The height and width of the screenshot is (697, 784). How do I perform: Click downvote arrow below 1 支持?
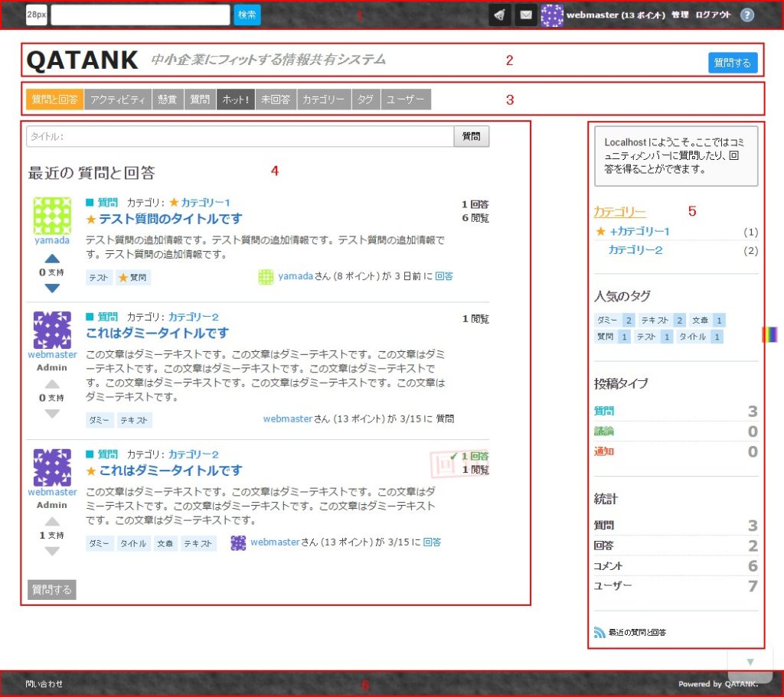tap(52, 551)
